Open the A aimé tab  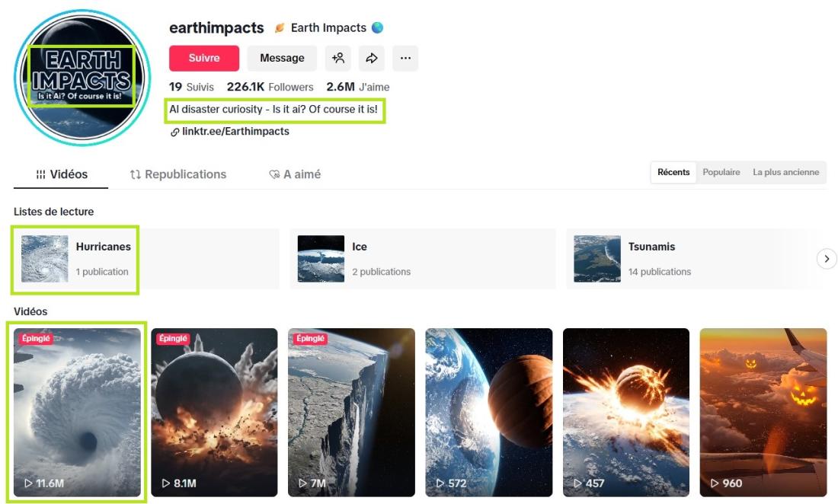(295, 174)
